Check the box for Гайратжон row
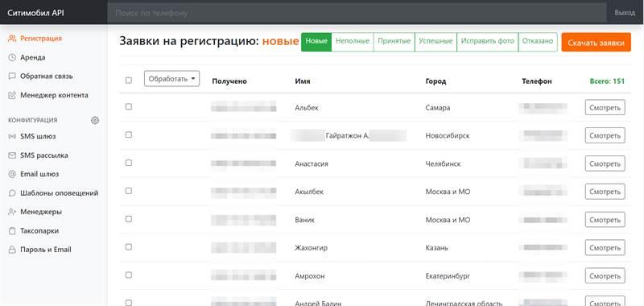This screenshot has height=306, width=644. tap(129, 134)
